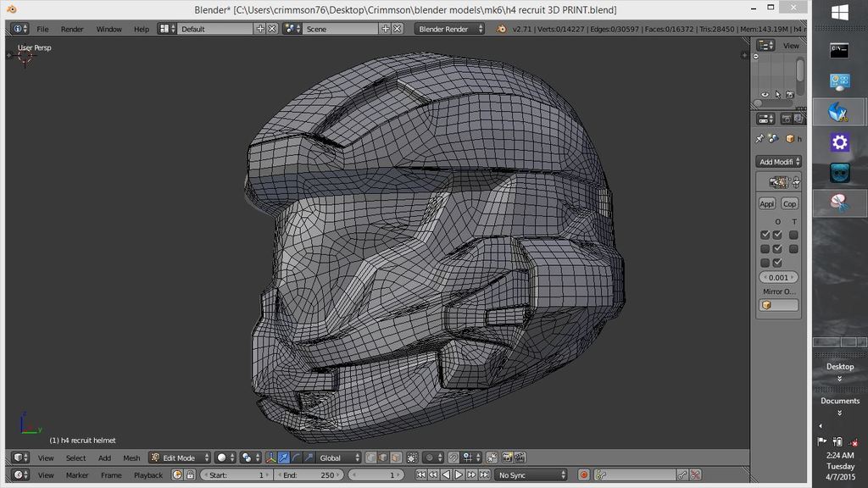
Task: Select the translate manipulator arrow icon
Action: click(284, 457)
